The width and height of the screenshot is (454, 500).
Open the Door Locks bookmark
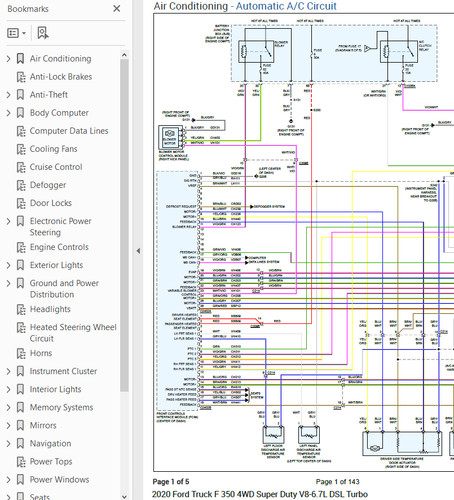point(51,203)
